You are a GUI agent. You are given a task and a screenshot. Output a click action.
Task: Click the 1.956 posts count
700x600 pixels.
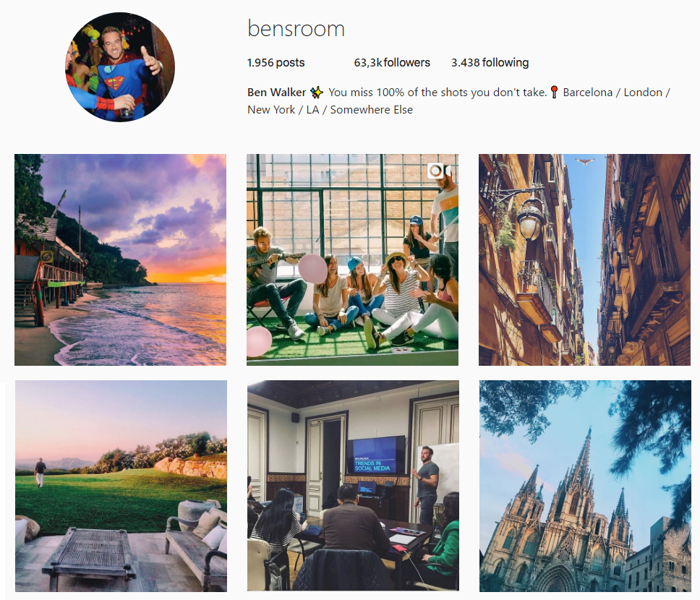click(276, 62)
